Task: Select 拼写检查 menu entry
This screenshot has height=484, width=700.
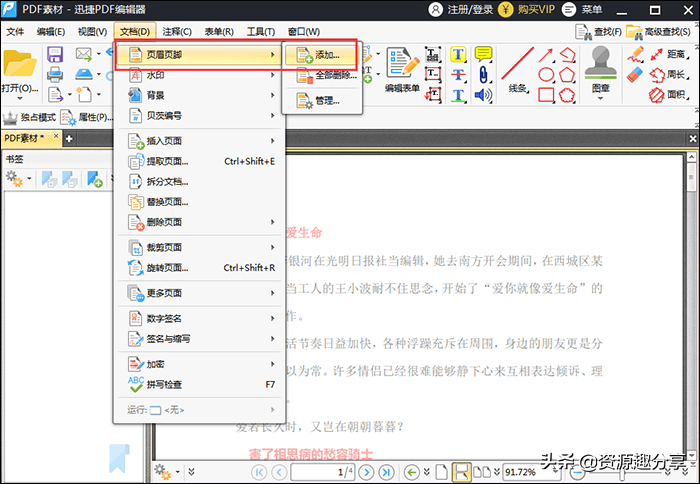Action: pos(199,384)
